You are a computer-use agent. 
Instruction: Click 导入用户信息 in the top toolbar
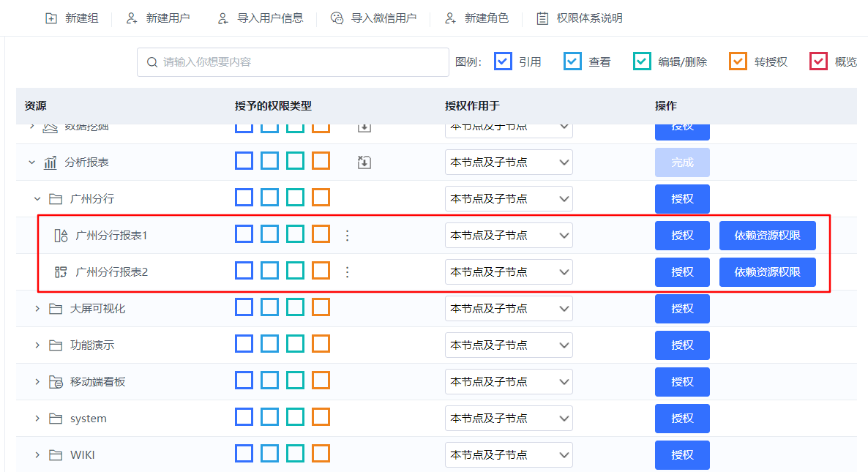click(260, 18)
